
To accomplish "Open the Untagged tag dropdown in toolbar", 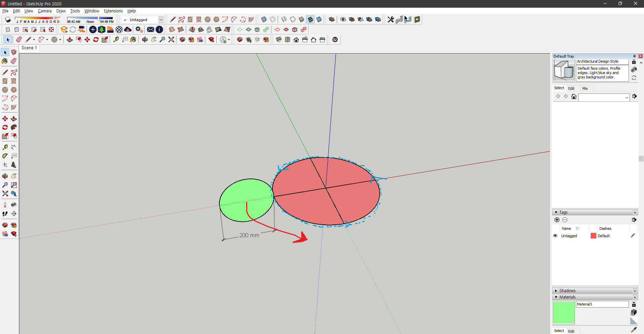I will (x=161, y=20).
